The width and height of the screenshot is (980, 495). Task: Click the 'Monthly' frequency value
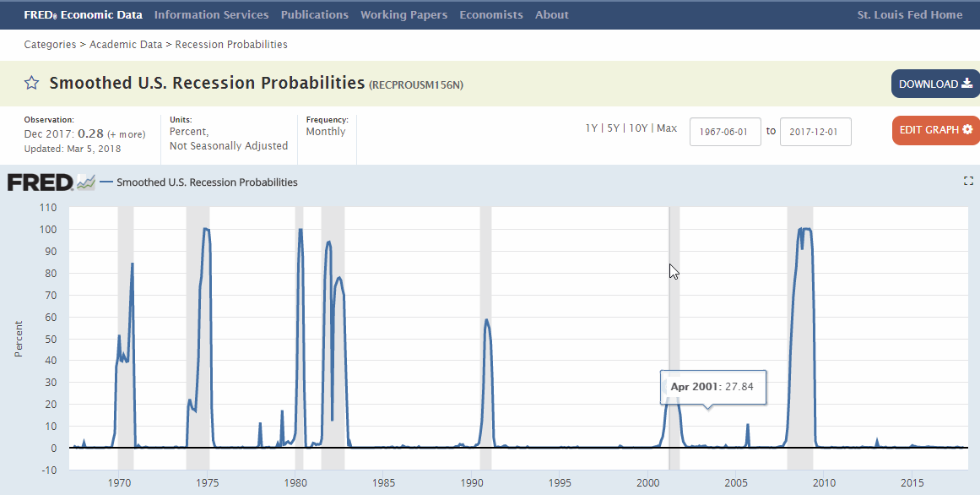pyautogui.click(x=326, y=132)
